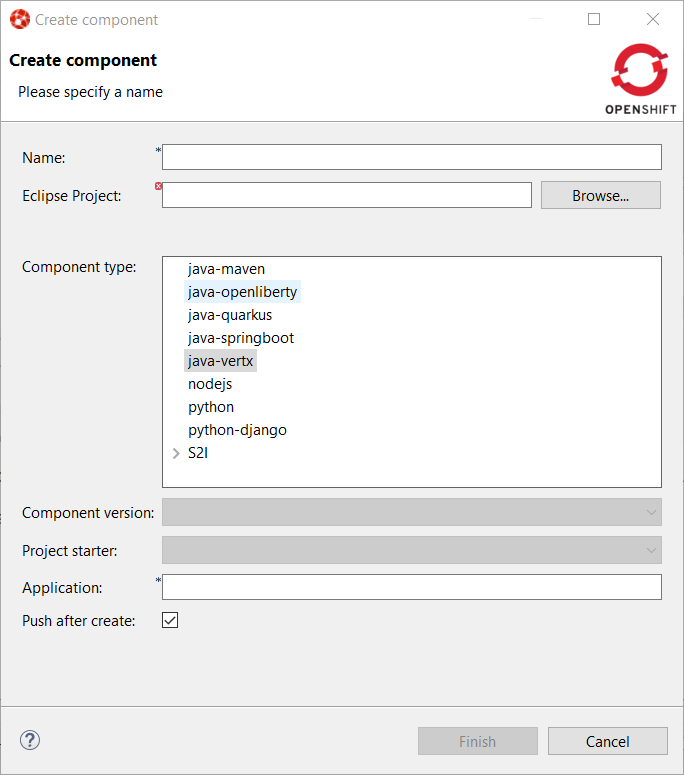Screen dimensions: 684x775
Task: Select java-maven component type
Action: pos(226,269)
